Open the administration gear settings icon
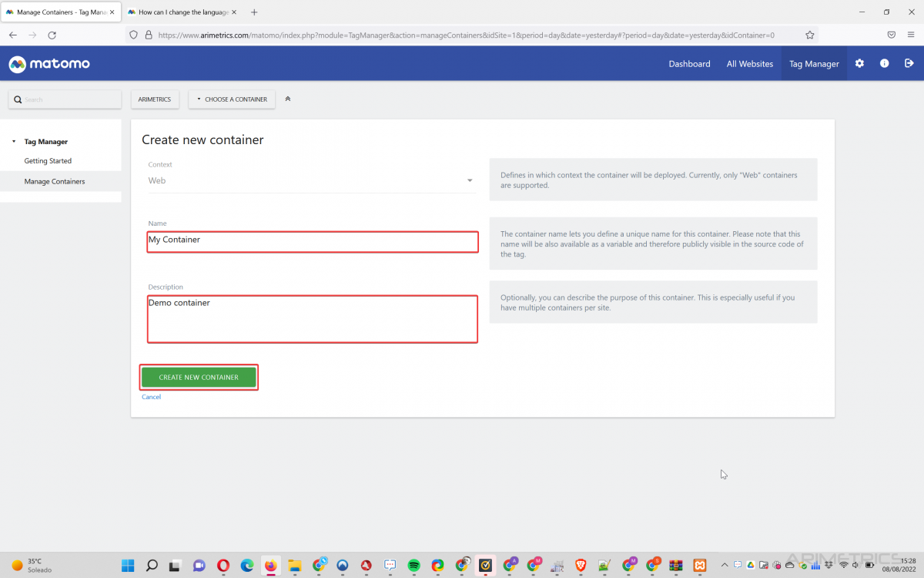The image size is (924, 578). (859, 64)
